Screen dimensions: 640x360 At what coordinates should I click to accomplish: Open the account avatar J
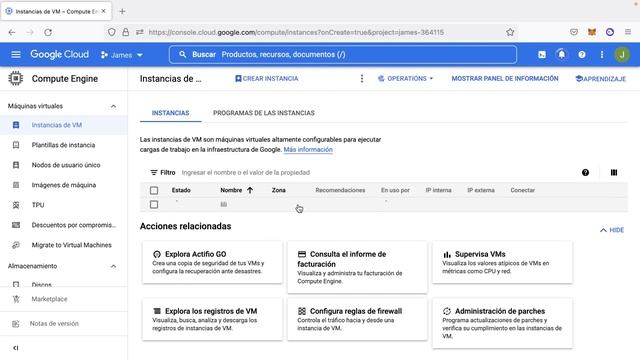click(x=622, y=54)
